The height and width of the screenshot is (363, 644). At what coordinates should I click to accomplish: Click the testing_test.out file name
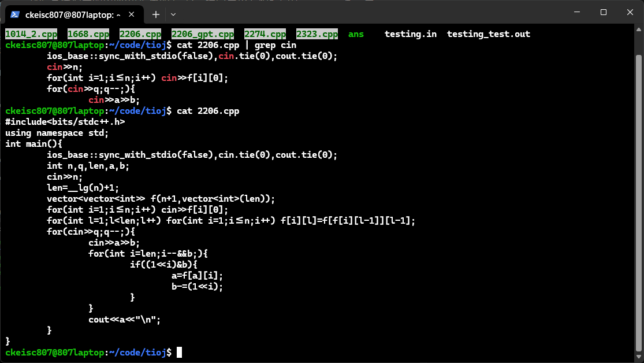488,34
